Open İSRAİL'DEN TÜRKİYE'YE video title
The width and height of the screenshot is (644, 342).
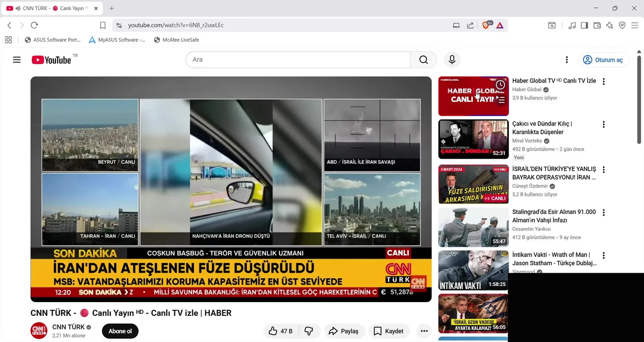pyautogui.click(x=554, y=173)
